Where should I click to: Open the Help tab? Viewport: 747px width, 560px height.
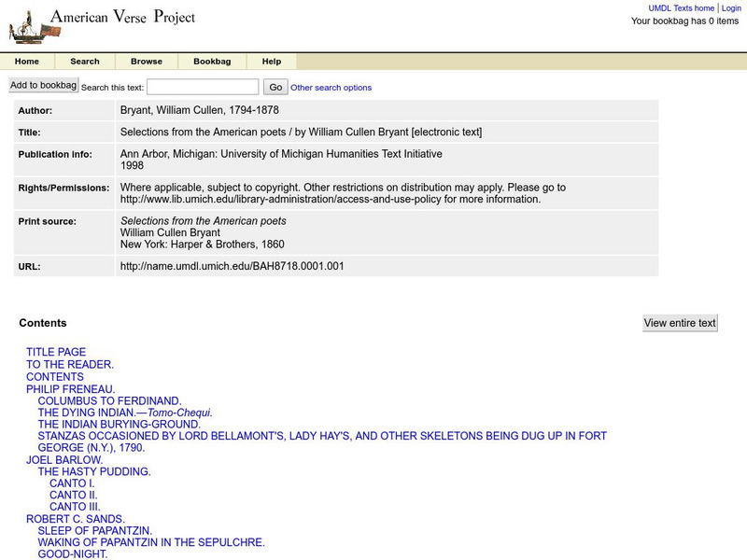click(x=274, y=61)
